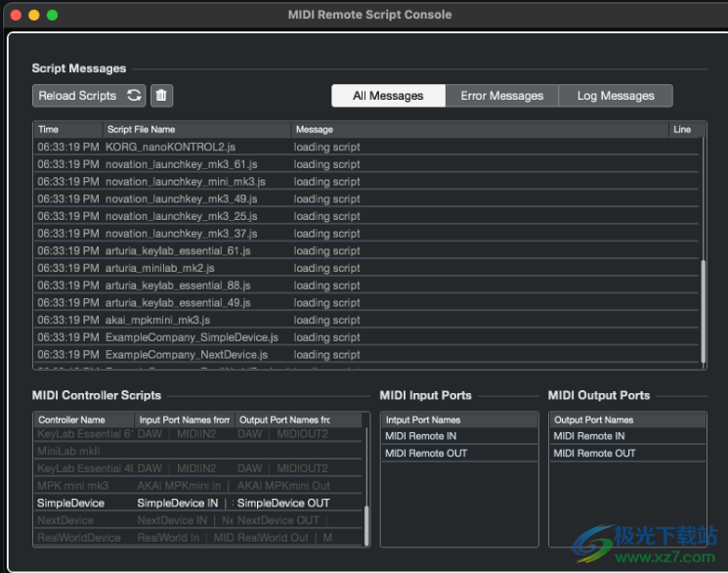This screenshot has width=728, height=573.
Task: Click the SimpleDevice OUT port cell
Action: [283, 503]
